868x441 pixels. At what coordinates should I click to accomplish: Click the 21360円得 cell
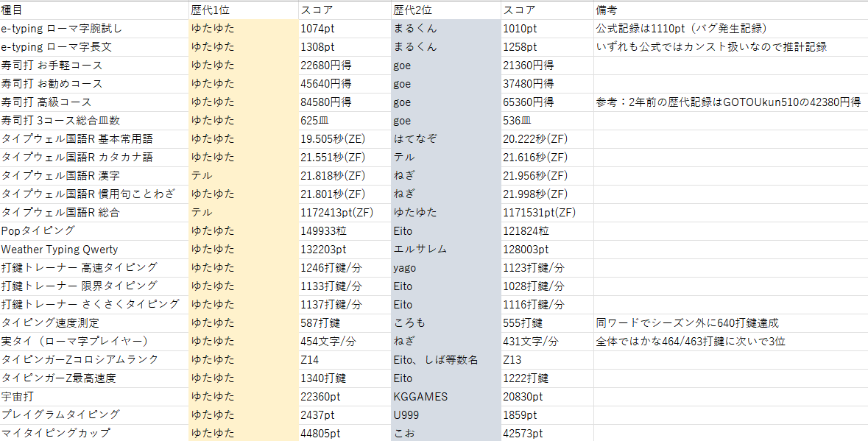[x=547, y=66]
